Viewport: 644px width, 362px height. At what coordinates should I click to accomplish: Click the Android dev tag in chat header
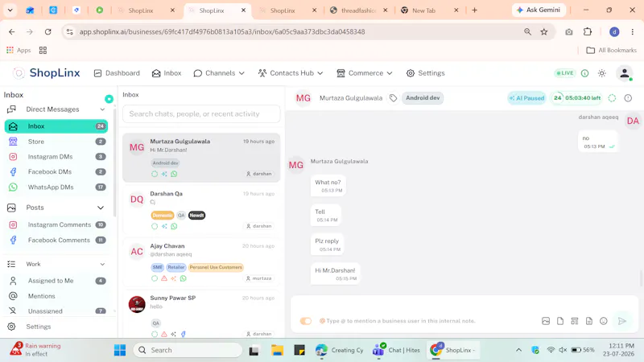[423, 98]
